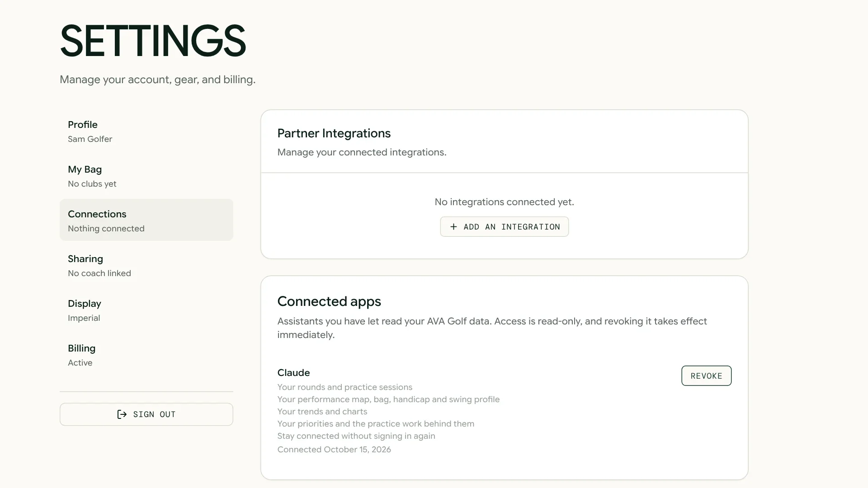
Task: Click 'Connected October 15, 2026' text
Action: pyautogui.click(x=334, y=450)
